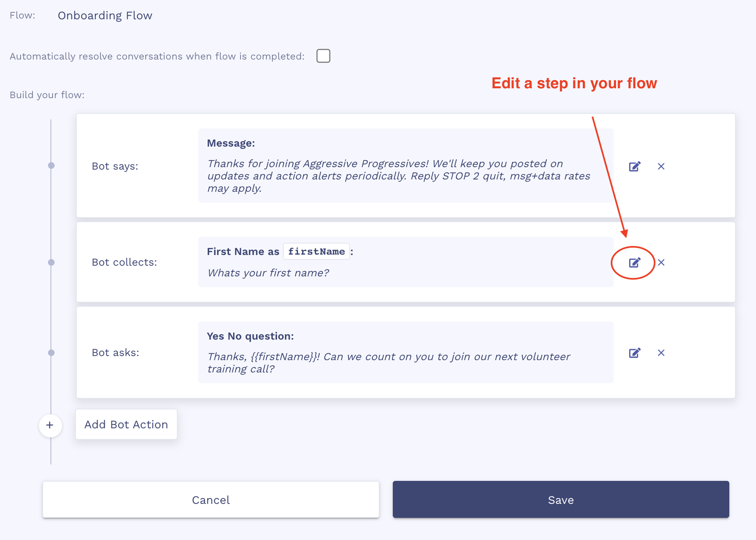Click the Onboarding Flow name field
The height and width of the screenshot is (540, 756).
point(105,16)
